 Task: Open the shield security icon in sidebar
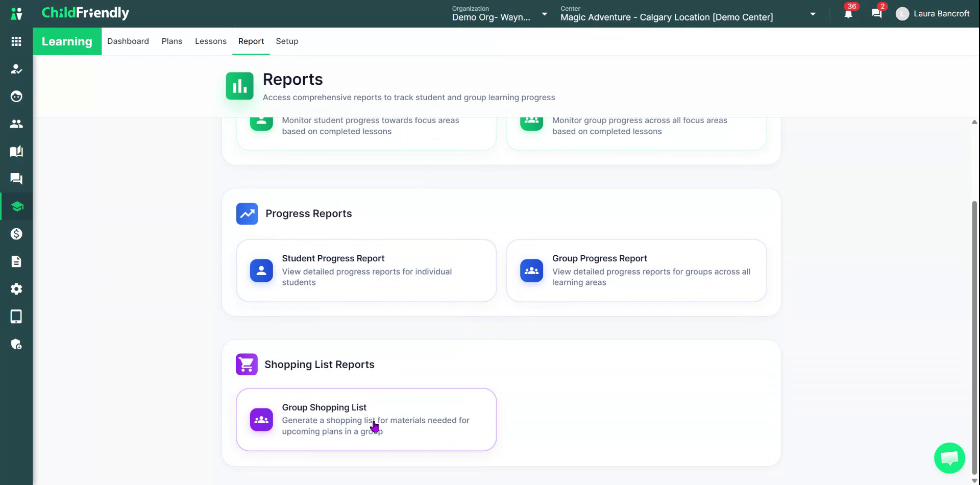point(16,344)
